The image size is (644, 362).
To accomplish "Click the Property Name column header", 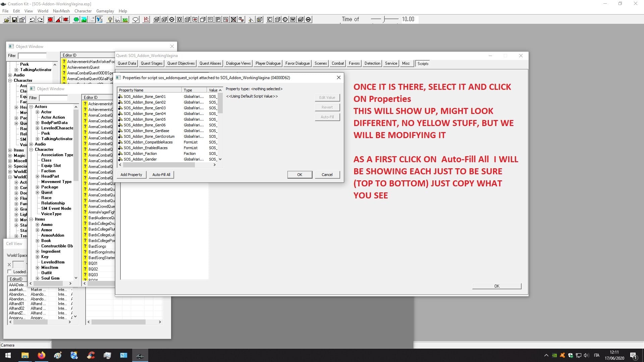I will (149, 90).
